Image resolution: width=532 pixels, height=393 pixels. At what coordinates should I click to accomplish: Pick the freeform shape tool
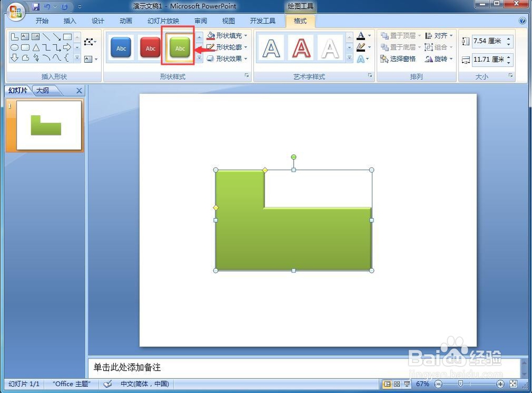pos(25,58)
